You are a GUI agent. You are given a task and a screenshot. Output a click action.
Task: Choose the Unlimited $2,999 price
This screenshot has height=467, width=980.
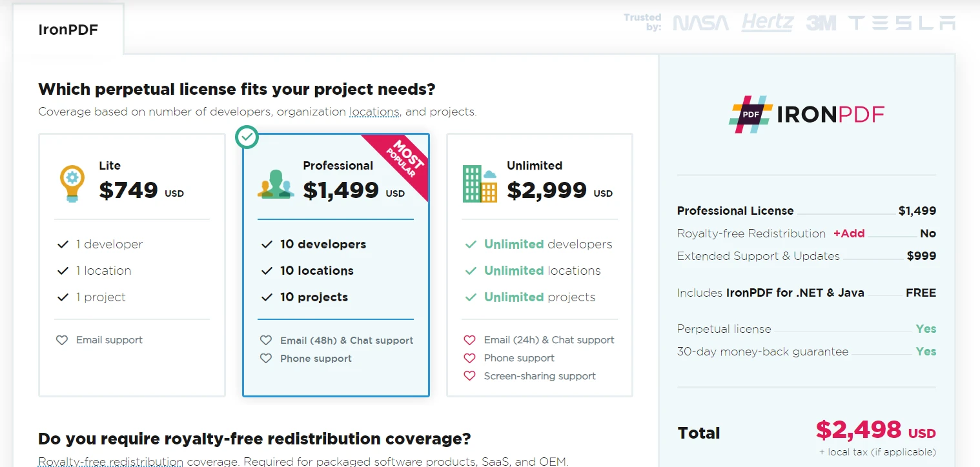click(547, 190)
